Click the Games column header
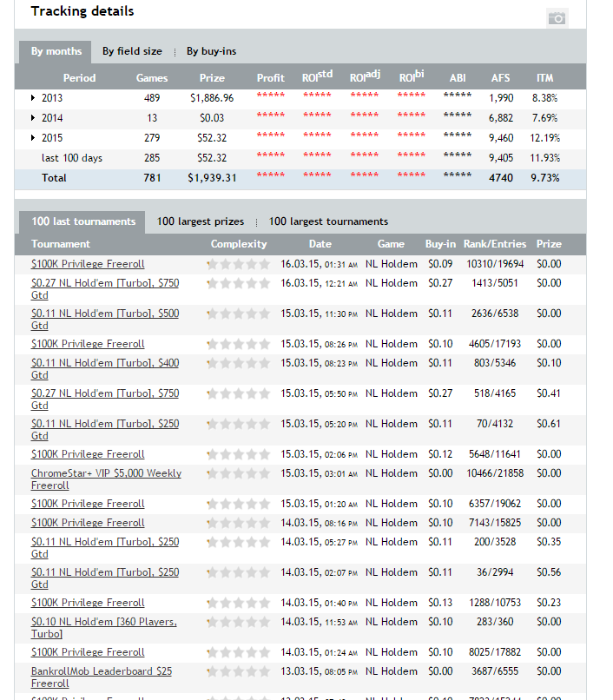The width and height of the screenshot is (613, 700). pyautogui.click(x=152, y=78)
